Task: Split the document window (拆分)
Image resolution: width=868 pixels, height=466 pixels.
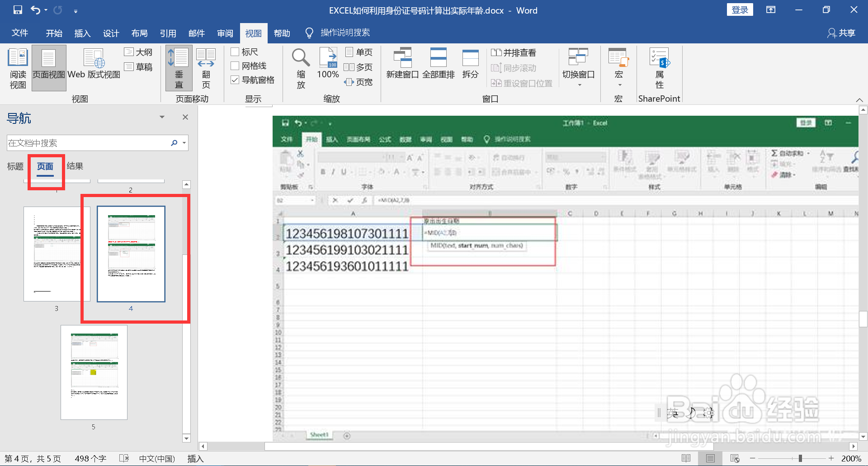Action: [x=470, y=63]
